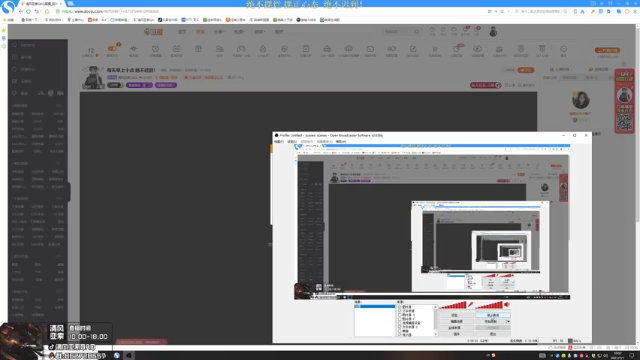
Task: Open the gift box icon in toolbar
Action: pyautogui.click(x=198, y=49)
